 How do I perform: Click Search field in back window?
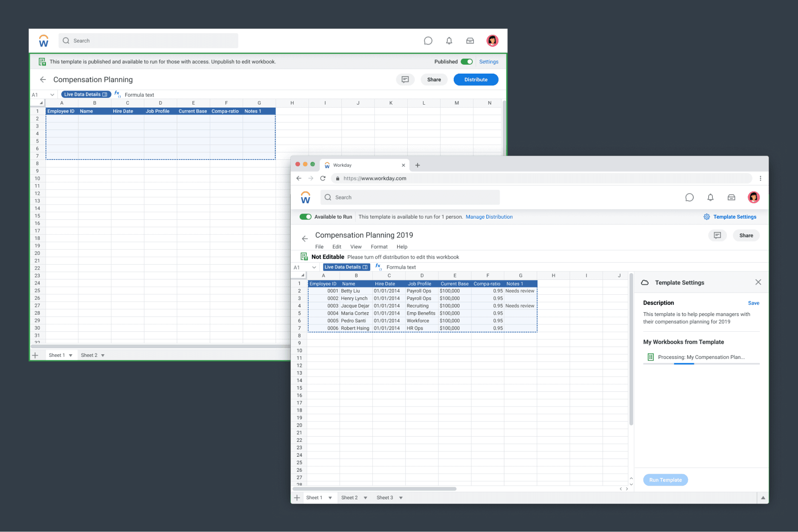coord(148,41)
